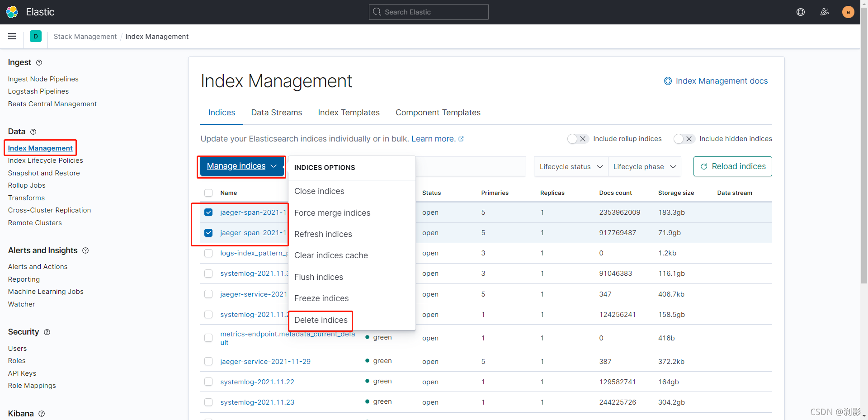
Task: Check the jaeger-service-2021-11-29 row checkbox
Action: click(208, 361)
